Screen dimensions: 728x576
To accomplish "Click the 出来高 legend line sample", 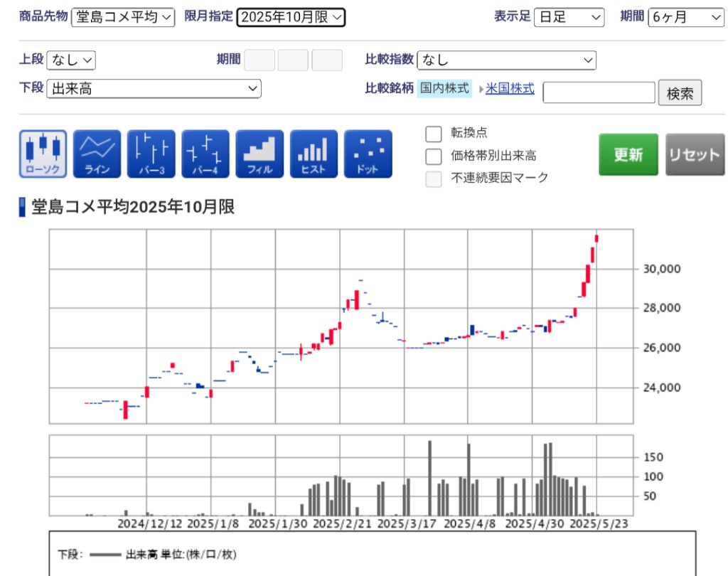I will pos(105,555).
